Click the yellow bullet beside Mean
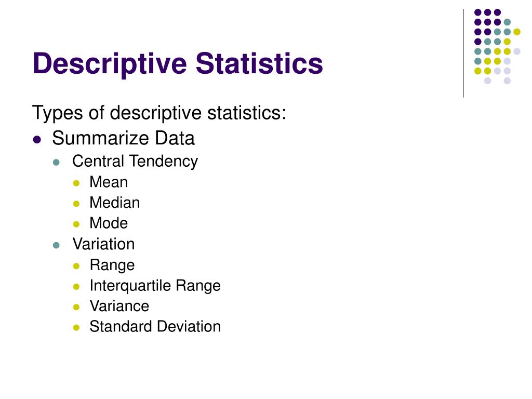The height and width of the screenshot is (399, 532). (x=76, y=183)
